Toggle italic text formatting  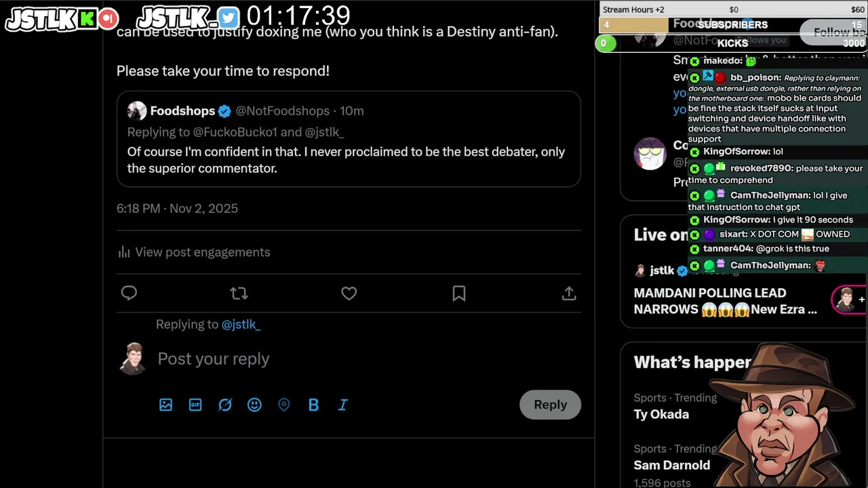pos(343,405)
